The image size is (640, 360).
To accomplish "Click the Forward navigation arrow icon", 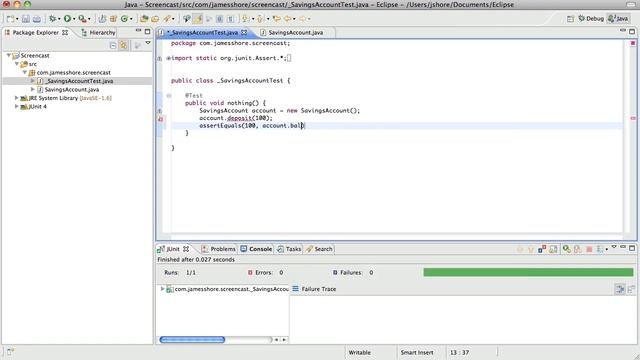I will [302, 19].
